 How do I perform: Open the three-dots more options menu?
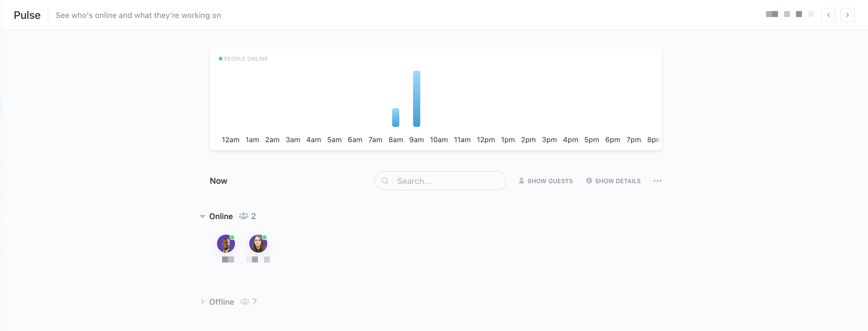click(x=657, y=181)
